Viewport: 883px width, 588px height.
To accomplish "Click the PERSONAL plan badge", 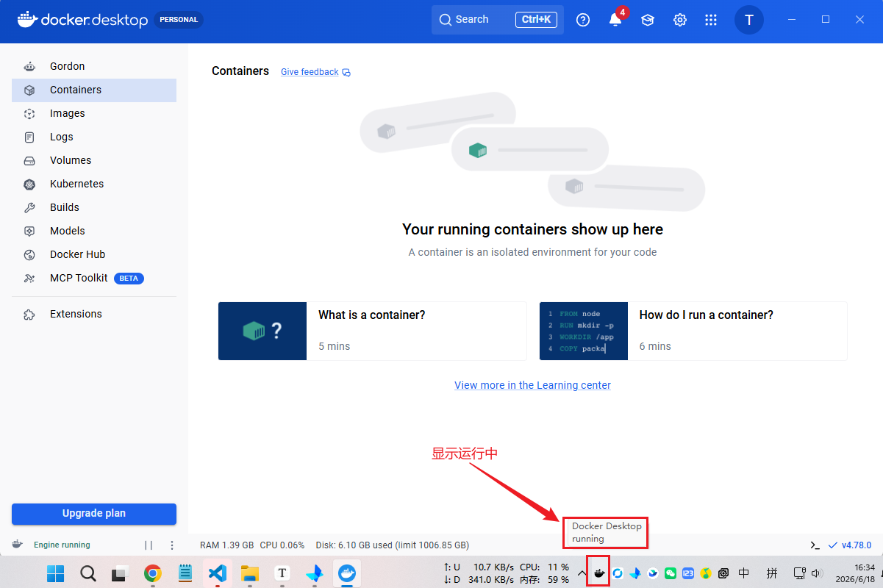I will tap(179, 20).
